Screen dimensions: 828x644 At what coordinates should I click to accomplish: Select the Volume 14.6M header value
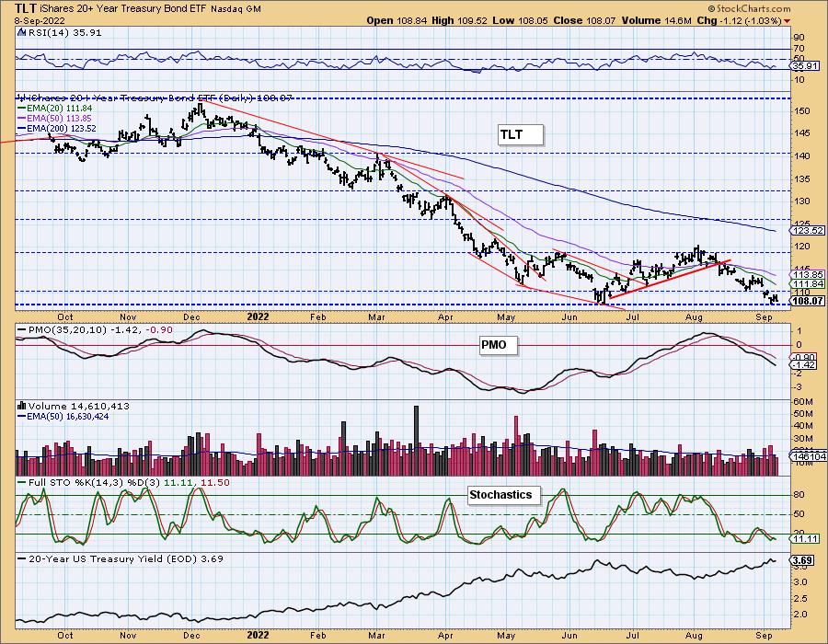(656, 20)
